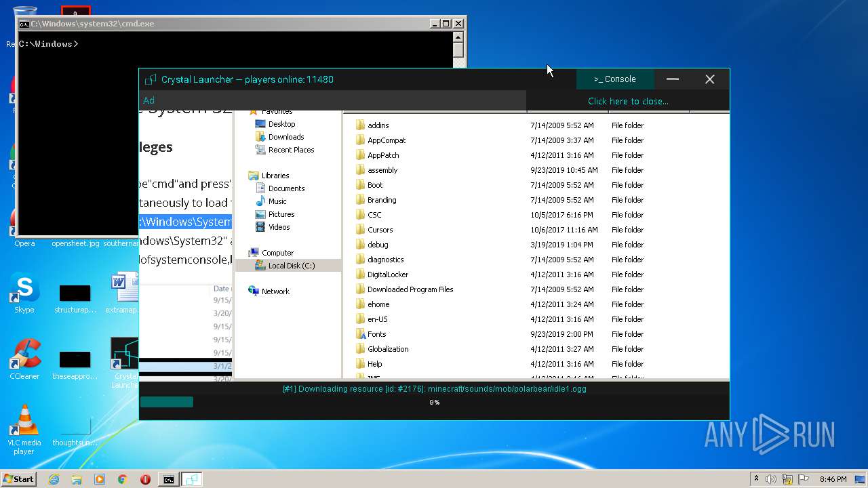Select the diagnostics folder icon
Viewport: 868px width, 488px height.
click(x=360, y=260)
